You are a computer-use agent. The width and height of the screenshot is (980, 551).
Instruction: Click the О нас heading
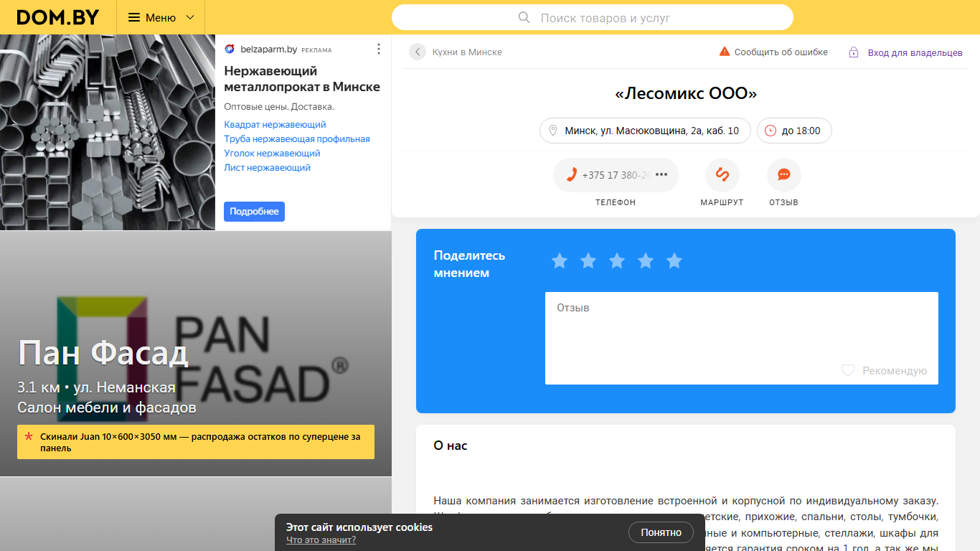(451, 446)
